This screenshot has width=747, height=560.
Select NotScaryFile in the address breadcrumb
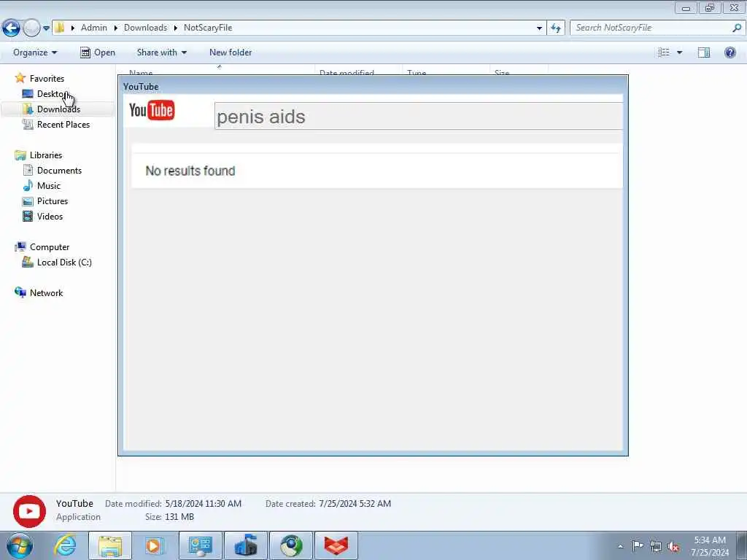point(208,28)
